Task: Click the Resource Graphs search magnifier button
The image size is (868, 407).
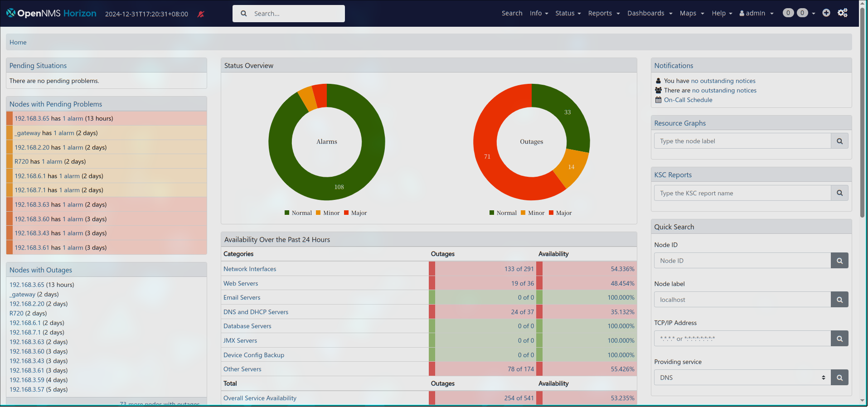Action: point(839,141)
